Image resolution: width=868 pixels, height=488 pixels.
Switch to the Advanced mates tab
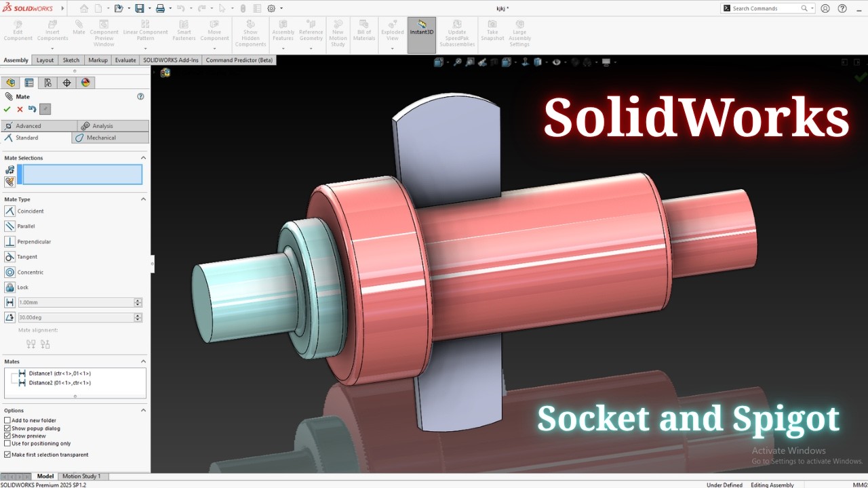(x=39, y=126)
